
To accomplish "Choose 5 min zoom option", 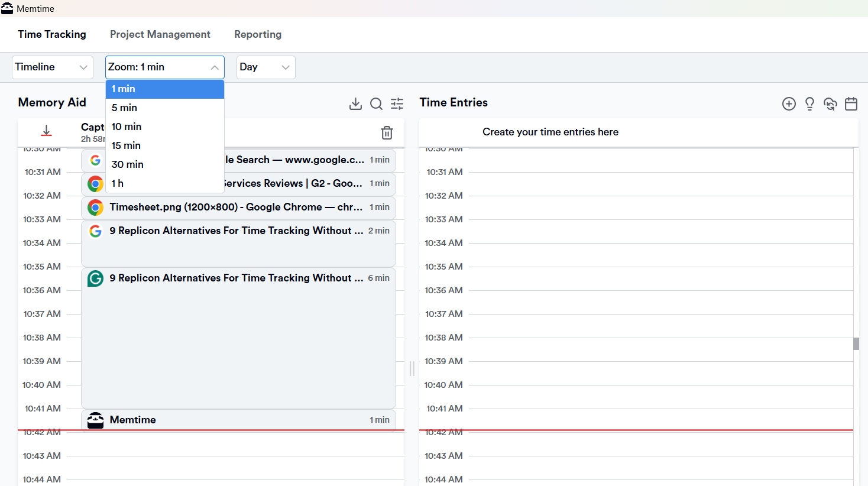I will pos(165,108).
